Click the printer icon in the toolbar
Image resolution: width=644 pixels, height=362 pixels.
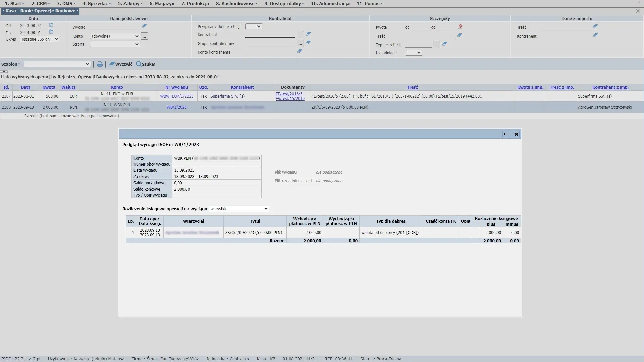[100, 64]
